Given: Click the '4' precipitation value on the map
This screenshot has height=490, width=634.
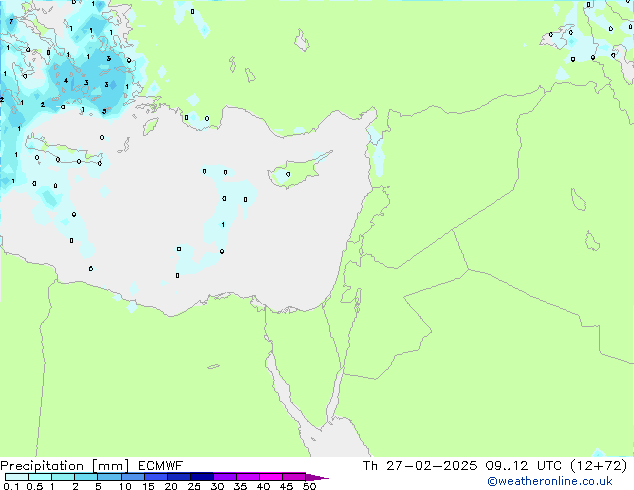Looking at the screenshot, I should point(66,80).
